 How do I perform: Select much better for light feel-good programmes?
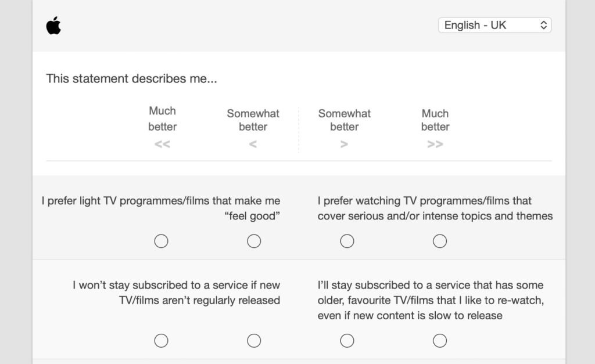(x=162, y=241)
